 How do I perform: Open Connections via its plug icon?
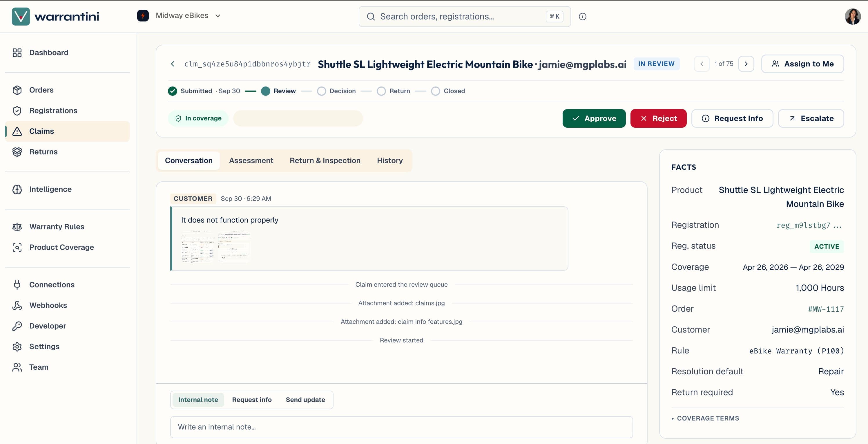(17, 285)
